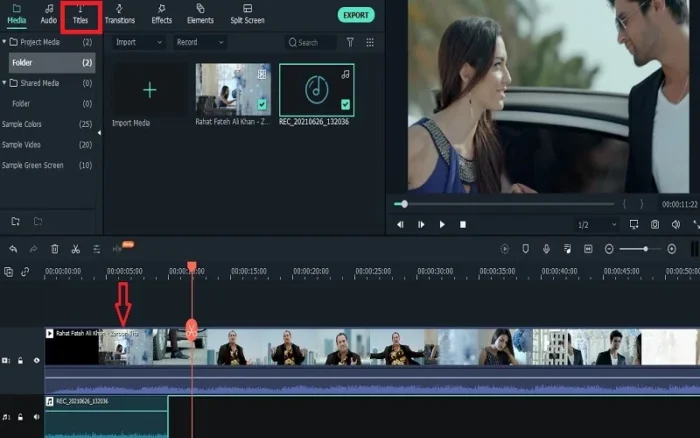Click the Import Media plus tile

coord(150,90)
